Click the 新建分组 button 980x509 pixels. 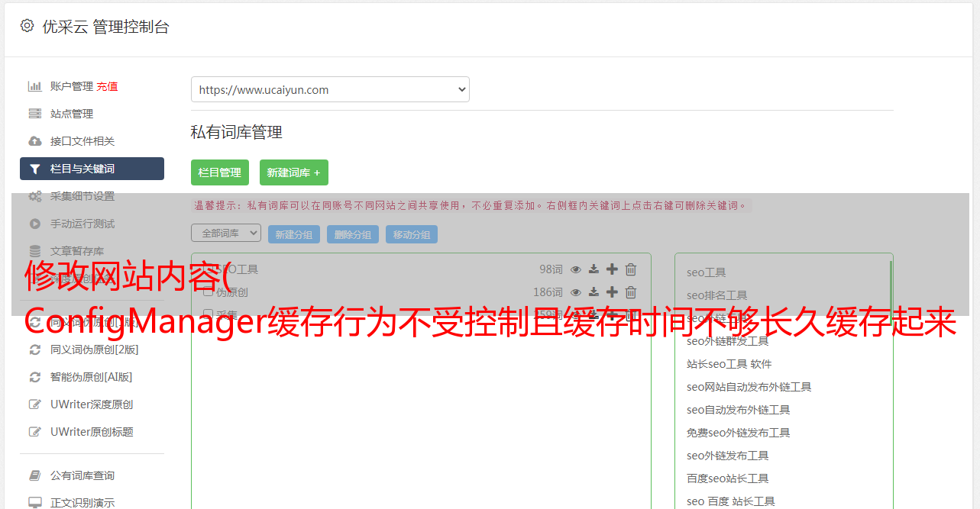click(294, 234)
